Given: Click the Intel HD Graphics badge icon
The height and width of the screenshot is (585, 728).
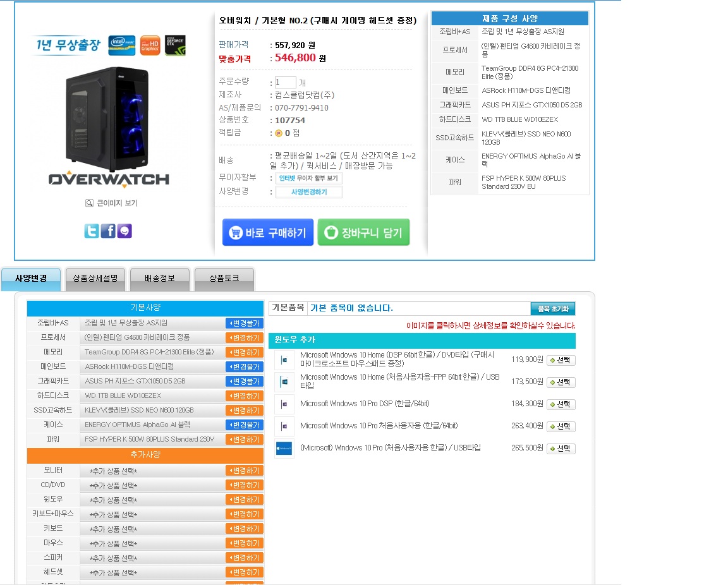Looking at the screenshot, I should [x=150, y=45].
